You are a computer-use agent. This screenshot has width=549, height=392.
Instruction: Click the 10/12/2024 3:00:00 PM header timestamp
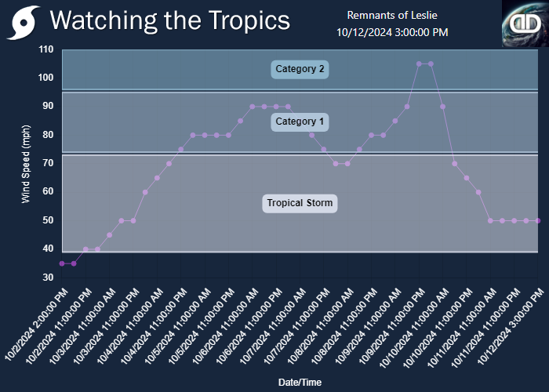(392, 32)
